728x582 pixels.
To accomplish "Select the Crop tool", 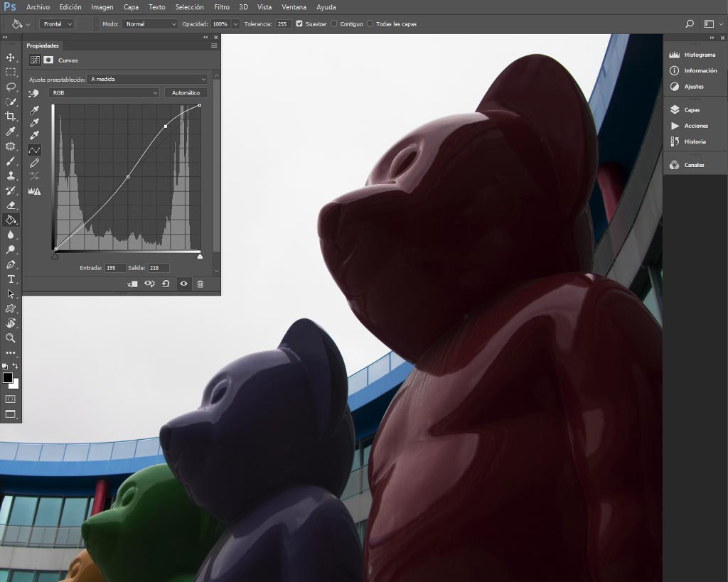I will [x=10, y=117].
